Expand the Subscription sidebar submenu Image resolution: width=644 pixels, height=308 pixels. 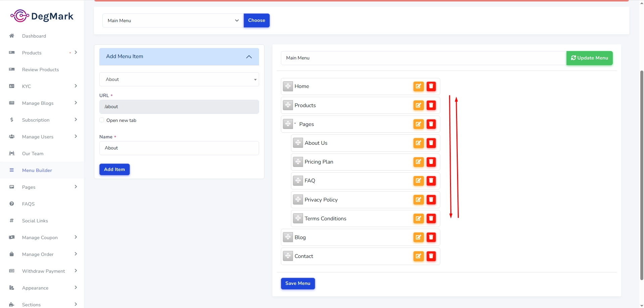tap(76, 120)
